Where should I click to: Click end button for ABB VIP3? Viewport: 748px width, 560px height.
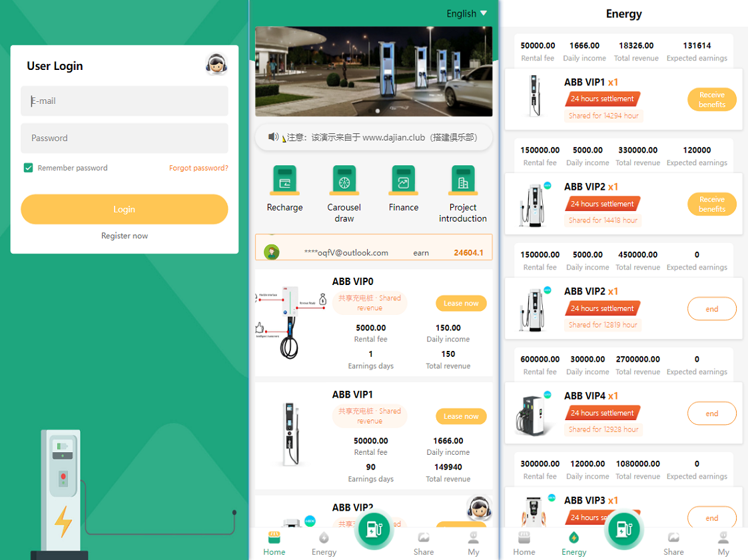pos(712,518)
